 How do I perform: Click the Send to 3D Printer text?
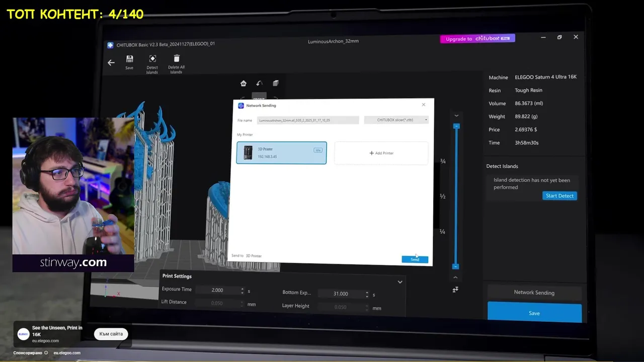(x=247, y=256)
